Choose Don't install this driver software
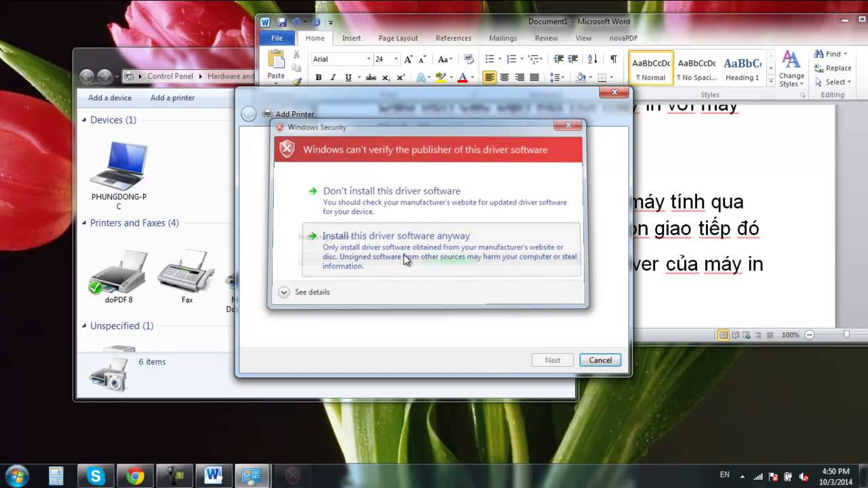 (x=441, y=201)
